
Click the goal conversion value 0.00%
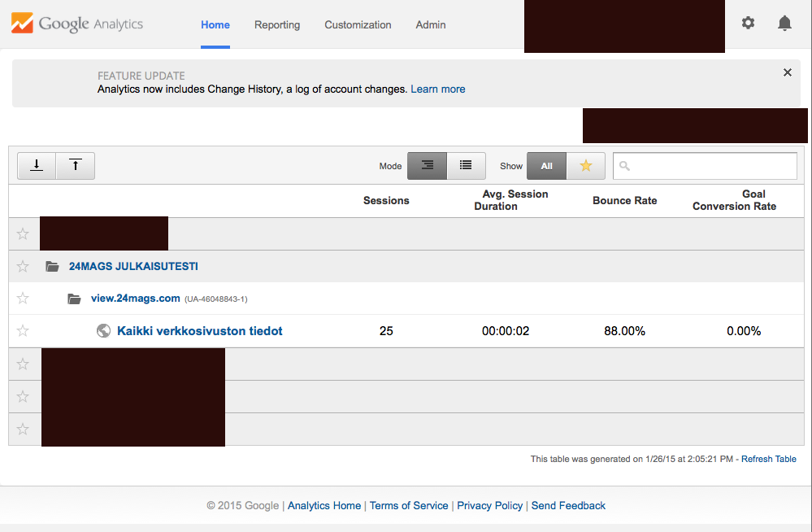744,331
